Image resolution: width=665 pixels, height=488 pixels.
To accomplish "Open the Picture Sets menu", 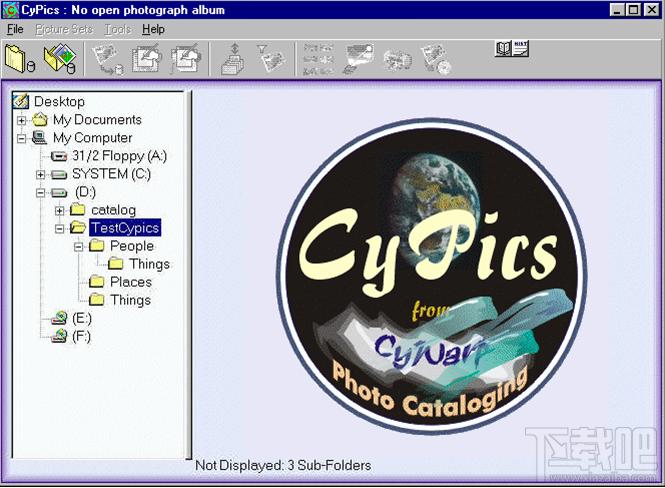I will click(64, 29).
